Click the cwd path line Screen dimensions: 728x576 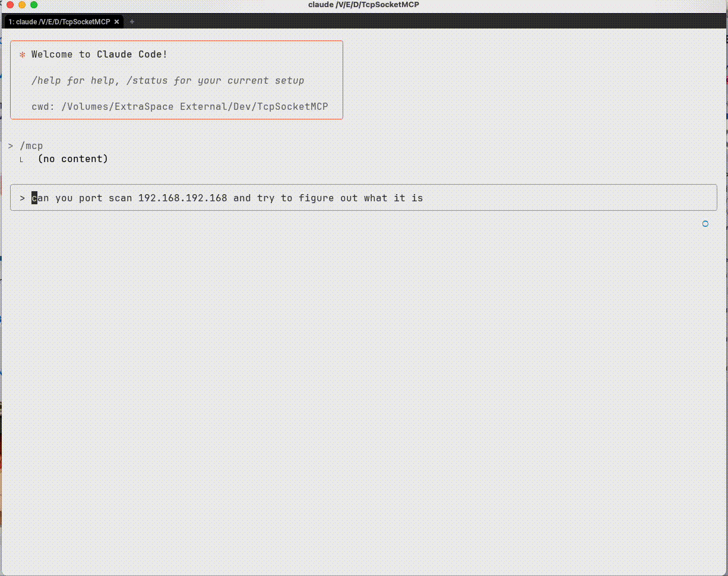click(x=180, y=106)
